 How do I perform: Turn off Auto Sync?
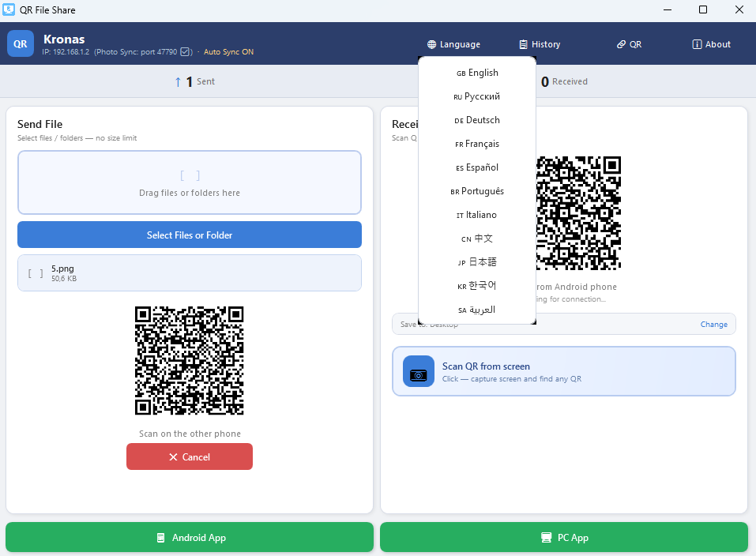click(x=228, y=52)
